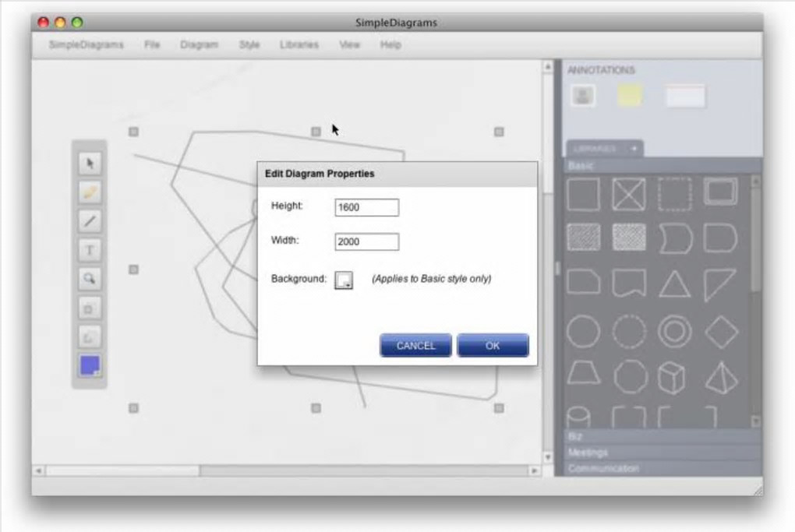Viewport: 795px width, 532px height.
Task: Click the CANCEL button
Action: click(415, 346)
